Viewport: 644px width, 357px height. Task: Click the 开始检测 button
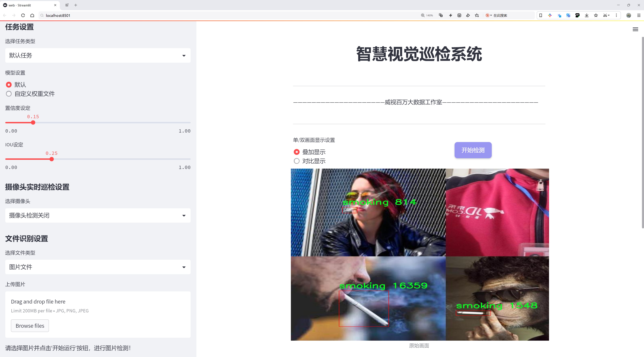point(473,150)
